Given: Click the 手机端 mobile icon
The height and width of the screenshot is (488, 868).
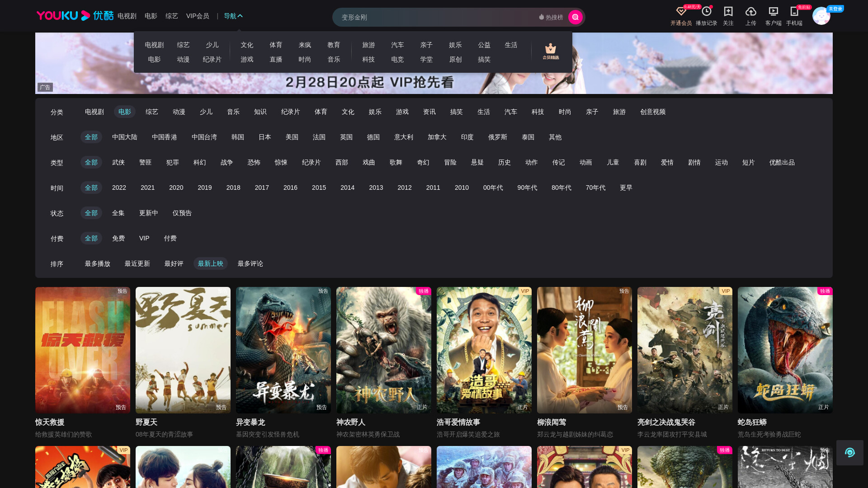Looking at the screenshot, I should [794, 11].
